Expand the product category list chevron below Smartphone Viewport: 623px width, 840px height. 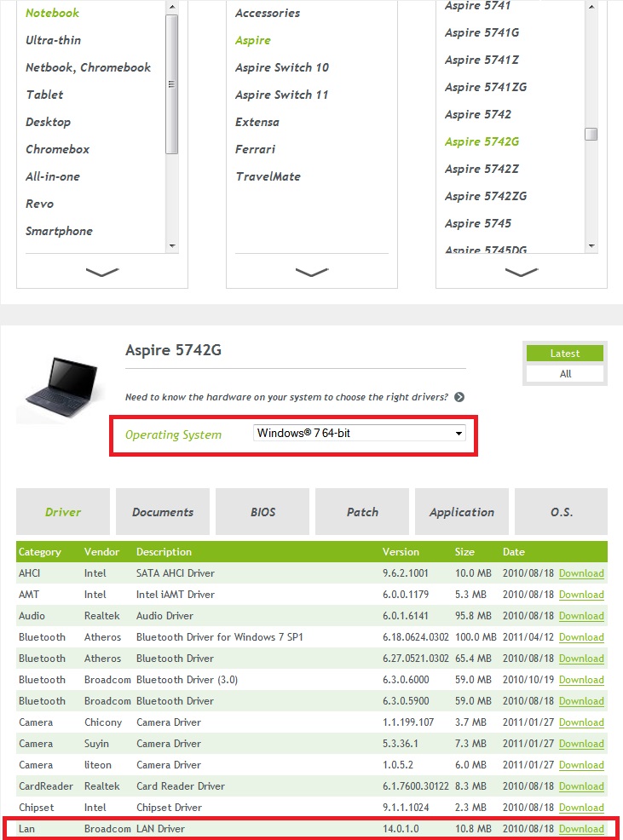(x=102, y=273)
